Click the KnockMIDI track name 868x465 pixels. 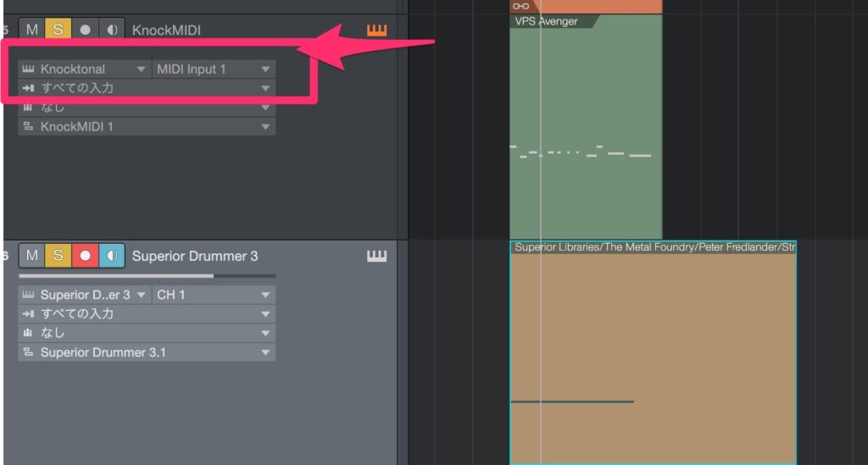166,30
